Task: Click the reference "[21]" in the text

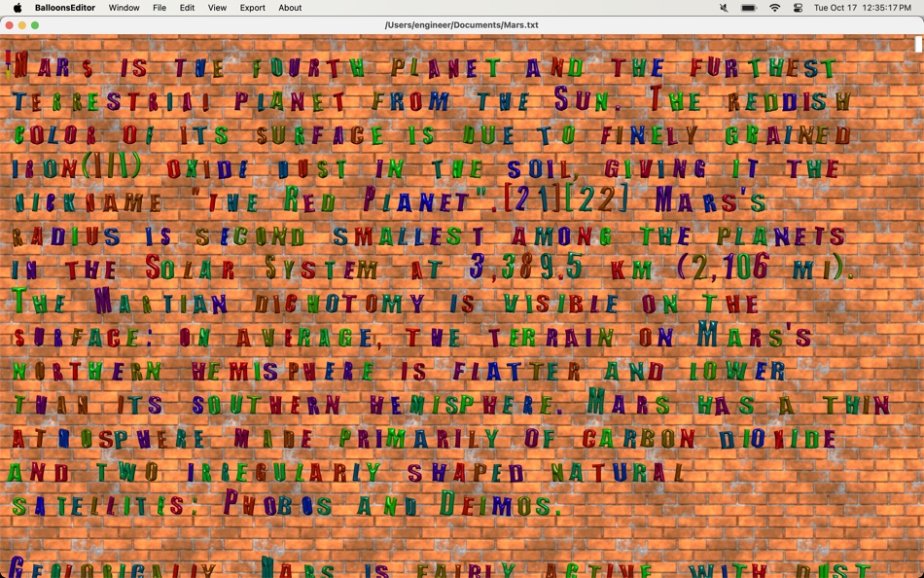Action: (x=533, y=199)
